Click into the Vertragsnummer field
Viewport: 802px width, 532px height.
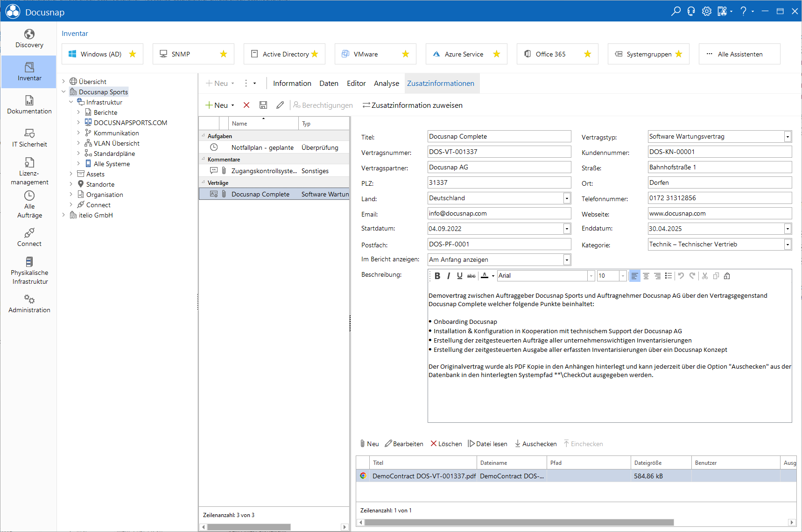point(499,152)
